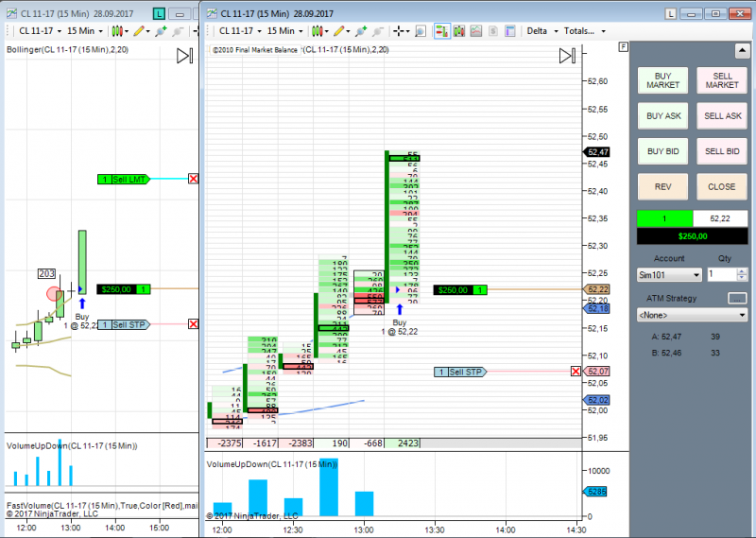Click the 52,47 current price marker

597,152
